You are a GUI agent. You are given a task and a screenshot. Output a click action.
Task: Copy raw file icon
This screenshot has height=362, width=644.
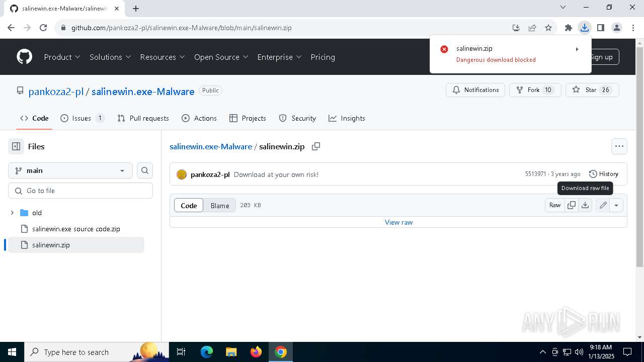click(x=572, y=205)
